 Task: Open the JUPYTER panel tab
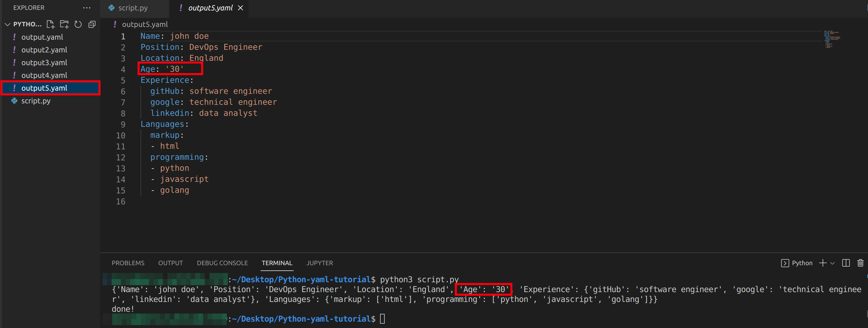(319, 263)
